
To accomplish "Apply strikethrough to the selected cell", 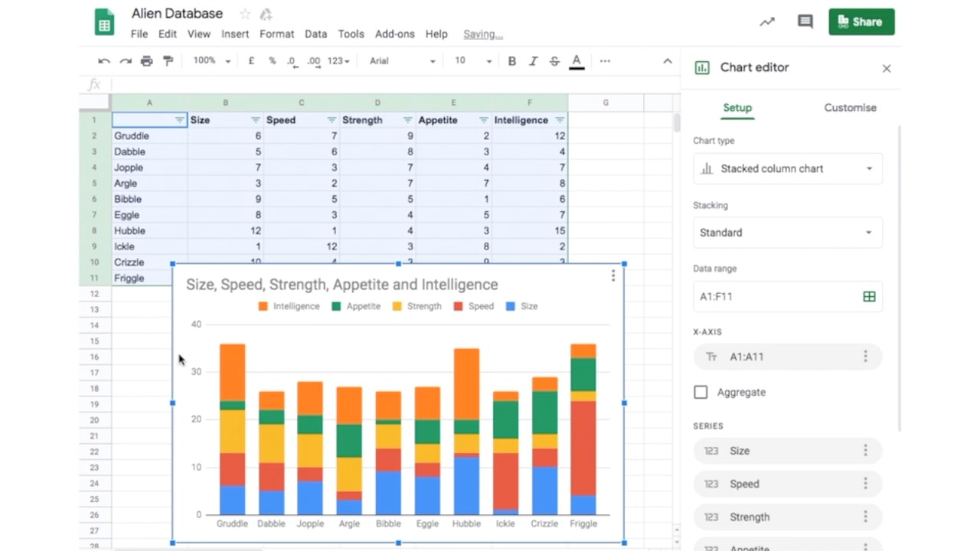I will click(x=554, y=60).
